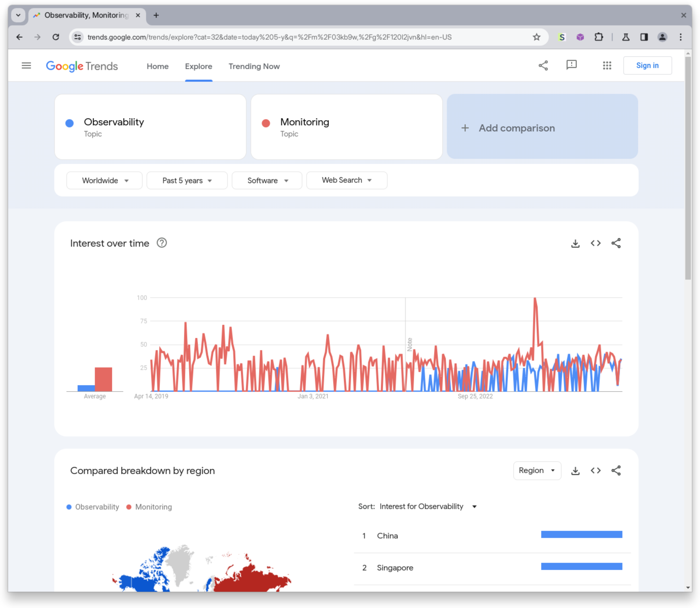Go to Trending Now tab
700x608 pixels.
click(x=254, y=66)
